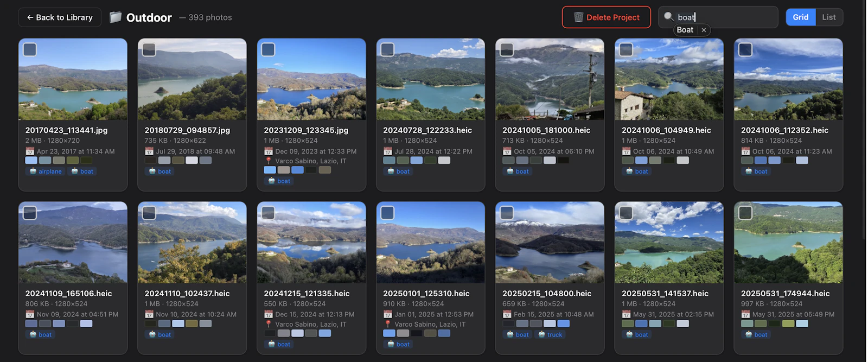Open thumbnail of 20241110_102437.heic
Image resolution: width=868 pixels, height=362 pixels.
[x=192, y=243]
